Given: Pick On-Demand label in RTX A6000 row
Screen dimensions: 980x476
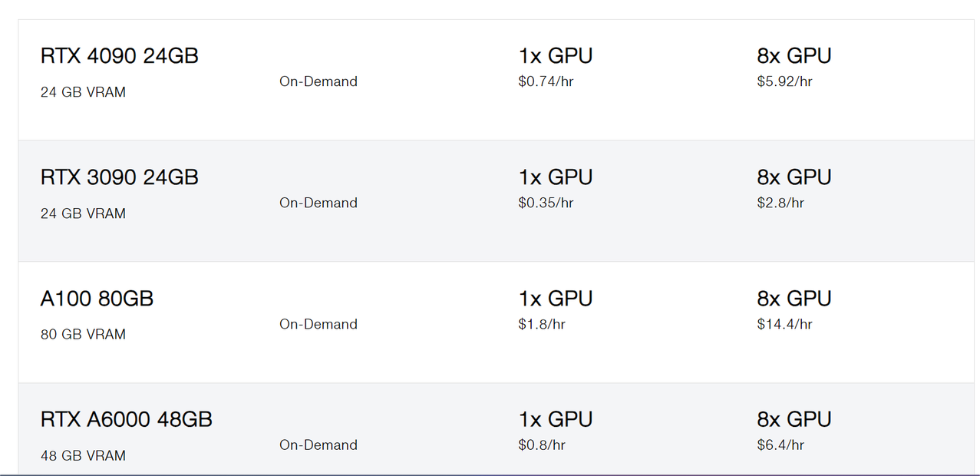Looking at the screenshot, I should pyautogui.click(x=318, y=445).
